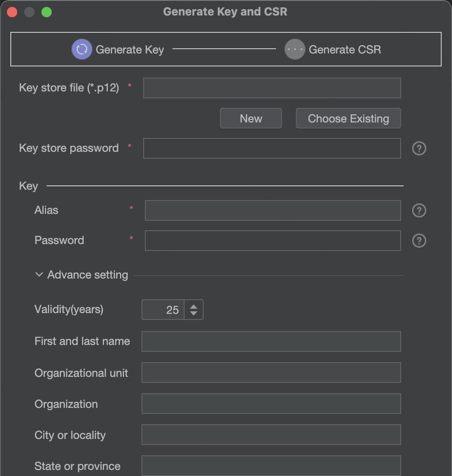Collapse the Advance setting section

click(39, 275)
